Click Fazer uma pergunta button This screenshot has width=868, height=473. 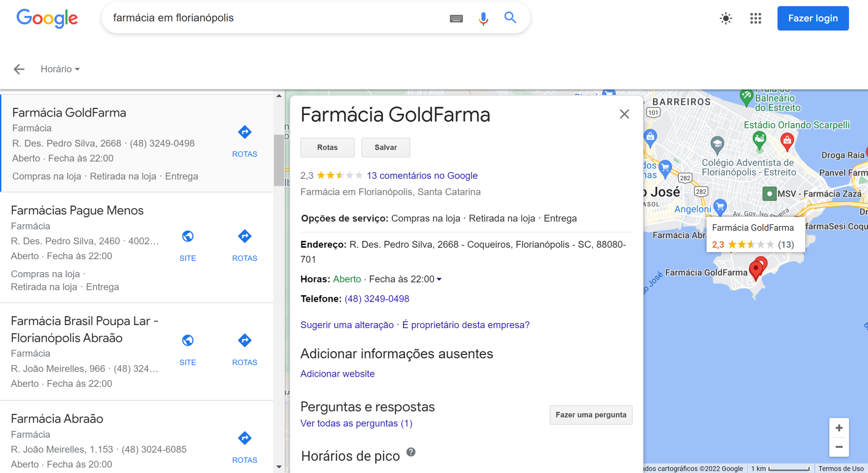591,415
